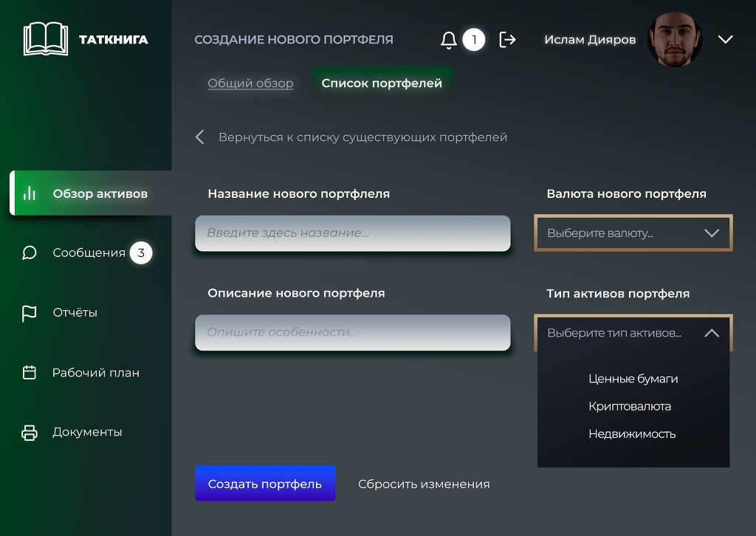Expand the user menu chevron
The width and height of the screenshot is (756, 536).
[x=725, y=40]
